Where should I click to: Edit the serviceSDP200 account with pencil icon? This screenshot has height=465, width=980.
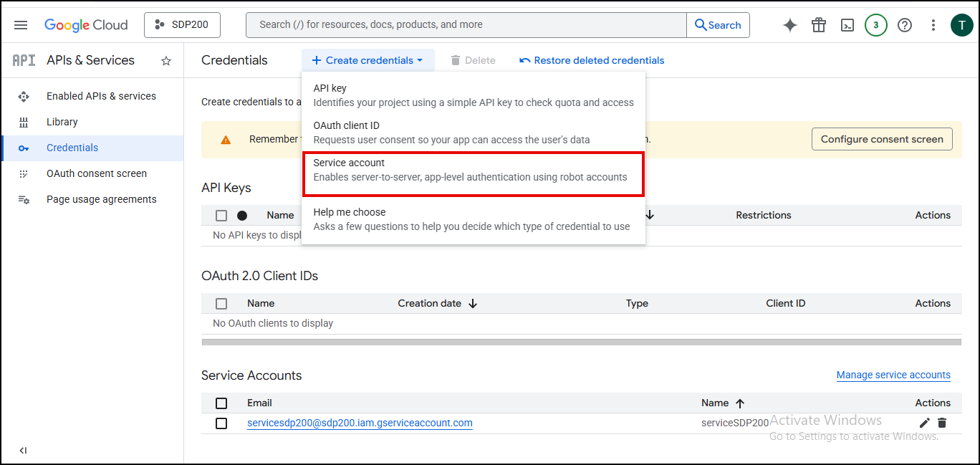coord(924,423)
